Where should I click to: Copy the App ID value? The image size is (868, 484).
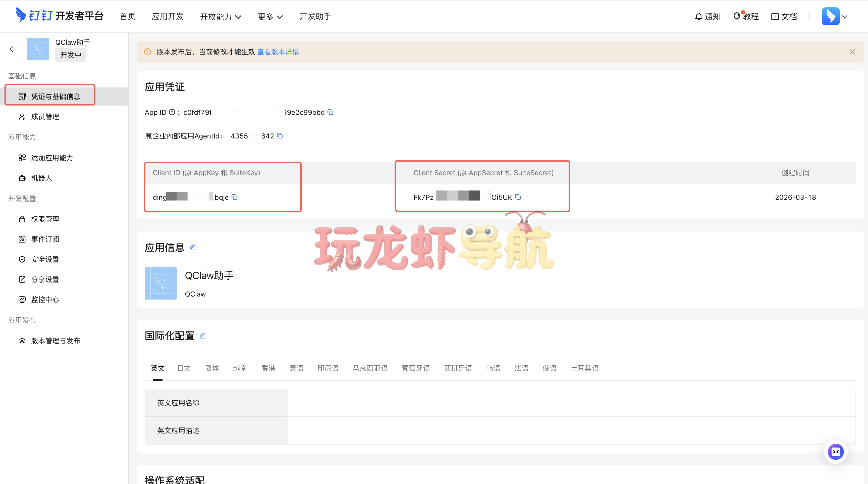[x=331, y=112]
